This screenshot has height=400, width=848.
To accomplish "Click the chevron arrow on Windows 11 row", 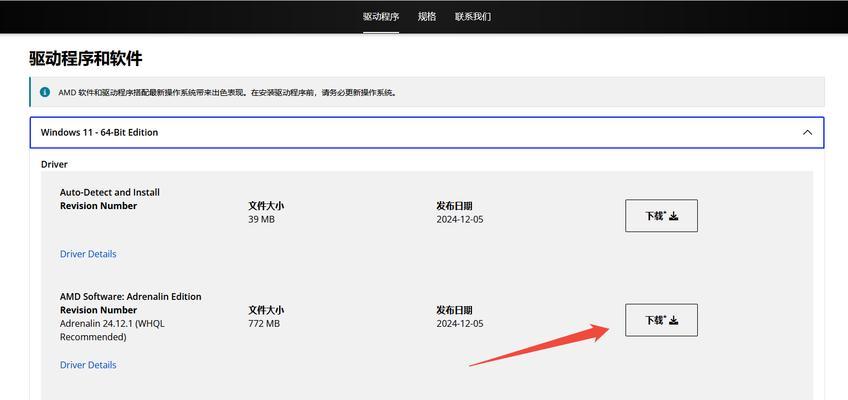I will coord(807,132).
